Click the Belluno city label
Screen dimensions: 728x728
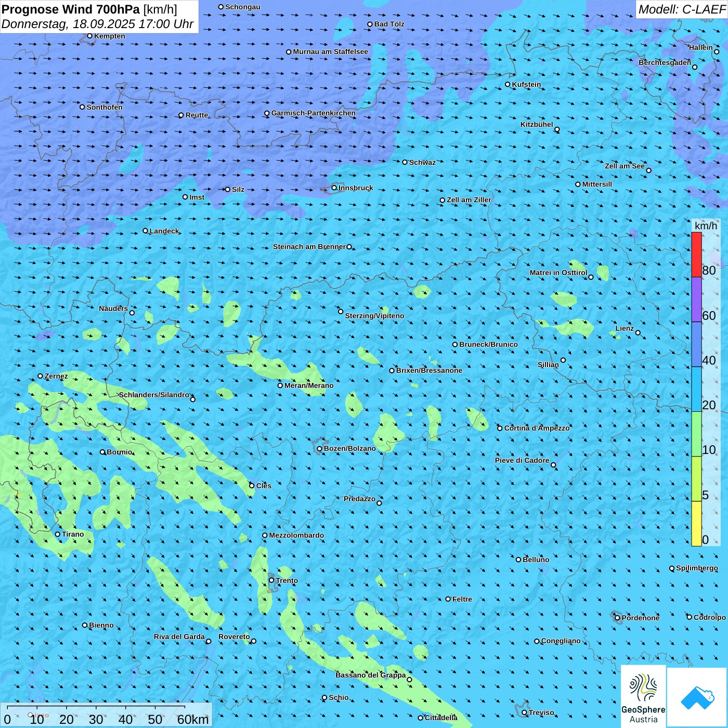pos(536,560)
